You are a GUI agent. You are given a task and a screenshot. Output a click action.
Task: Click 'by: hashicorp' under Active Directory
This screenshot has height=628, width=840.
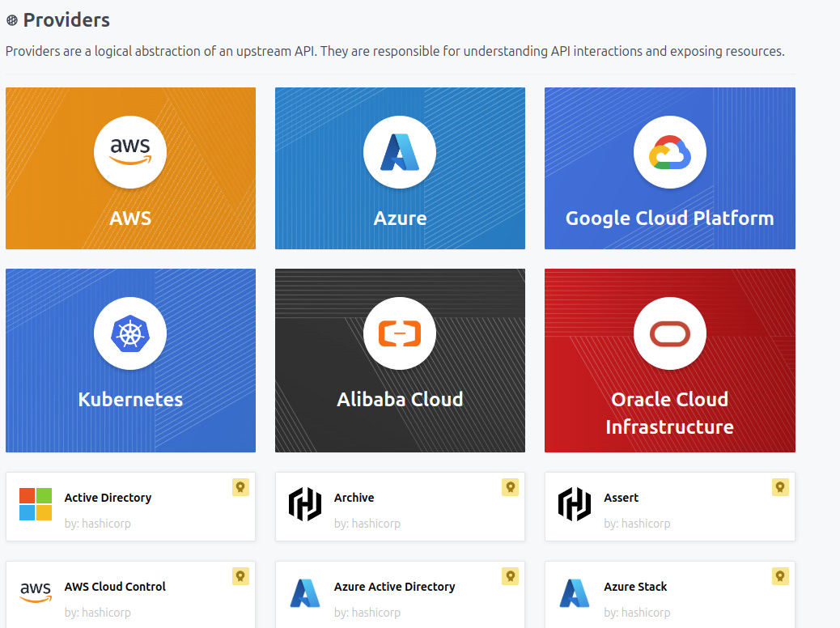[97, 524]
